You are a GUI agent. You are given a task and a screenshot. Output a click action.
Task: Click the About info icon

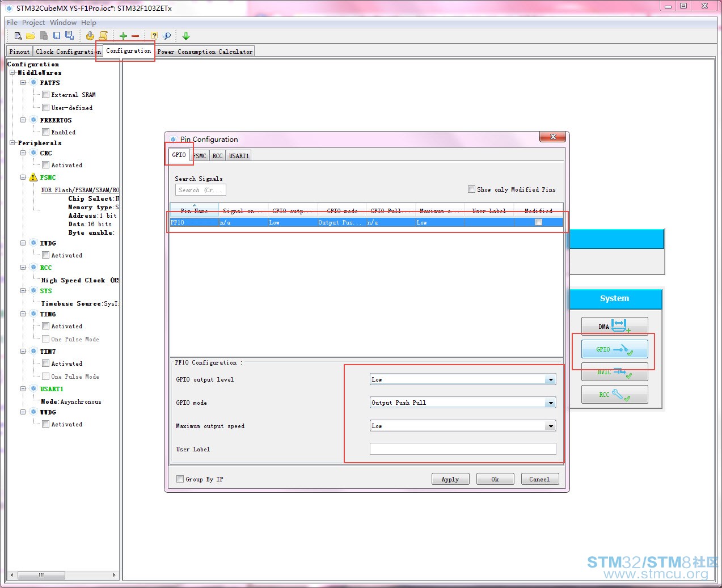pyautogui.click(x=167, y=36)
